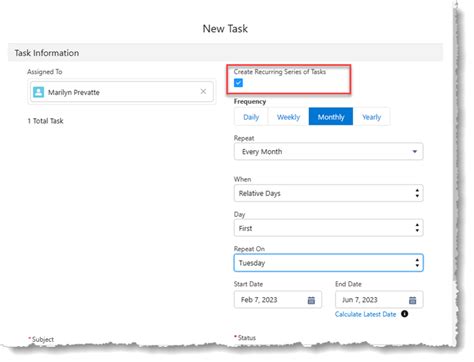This screenshot has height=362, width=474.
Task: Click the Task Information section header
Action: click(225, 53)
